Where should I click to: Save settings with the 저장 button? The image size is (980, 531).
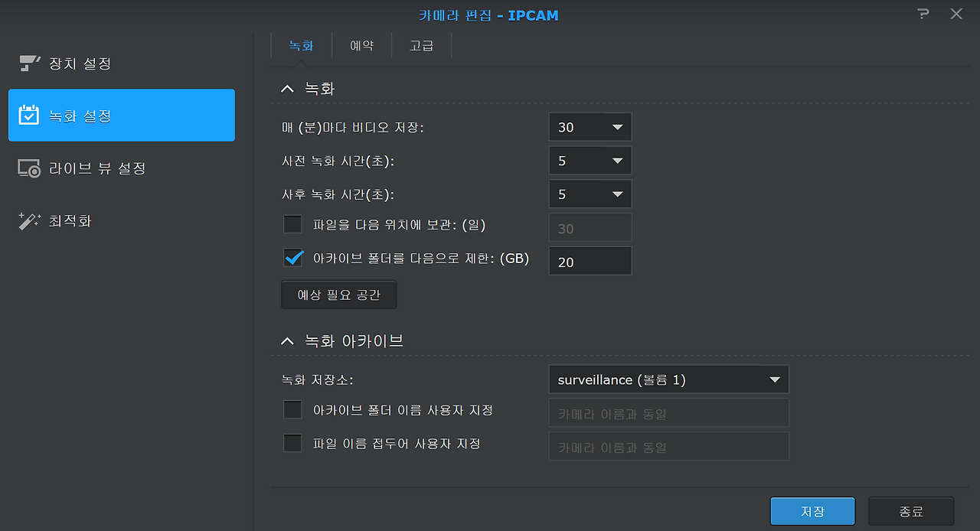point(812,511)
